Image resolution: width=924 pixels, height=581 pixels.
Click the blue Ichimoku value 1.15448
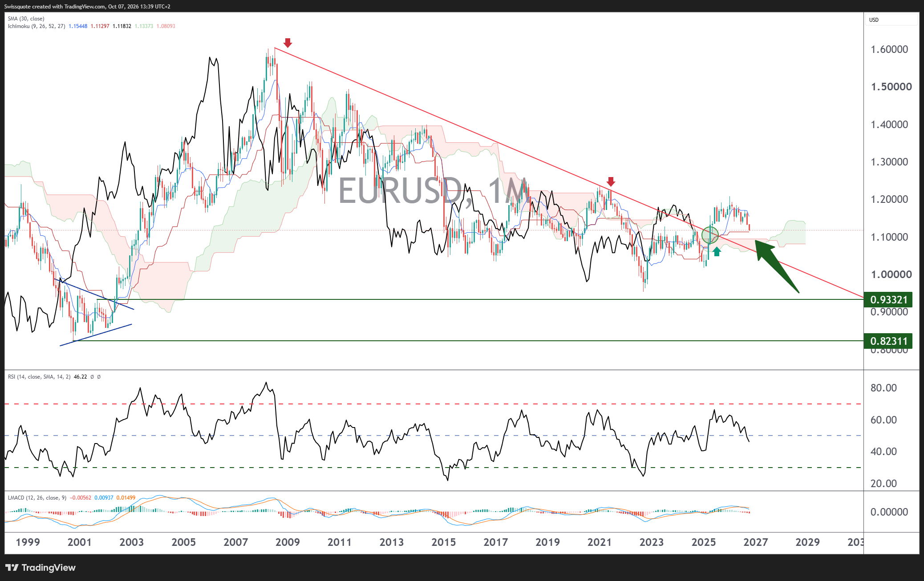pyautogui.click(x=78, y=26)
